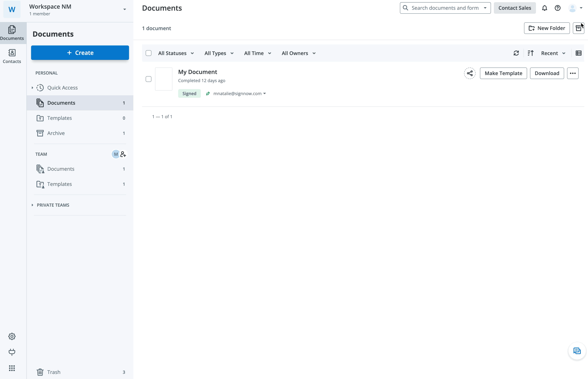Open the Archive folder in sidebar
588x379 pixels.
pos(56,133)
